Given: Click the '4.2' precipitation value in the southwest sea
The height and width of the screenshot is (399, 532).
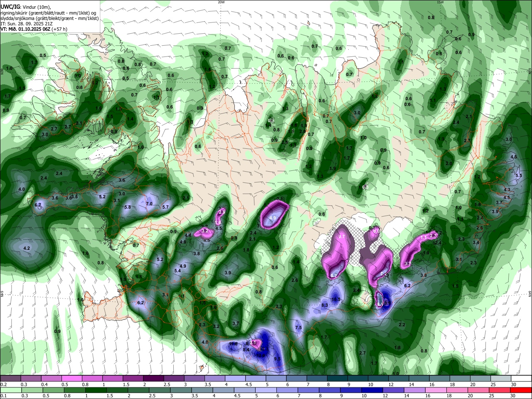Looking at the screenshot, I should click(27, 248).
